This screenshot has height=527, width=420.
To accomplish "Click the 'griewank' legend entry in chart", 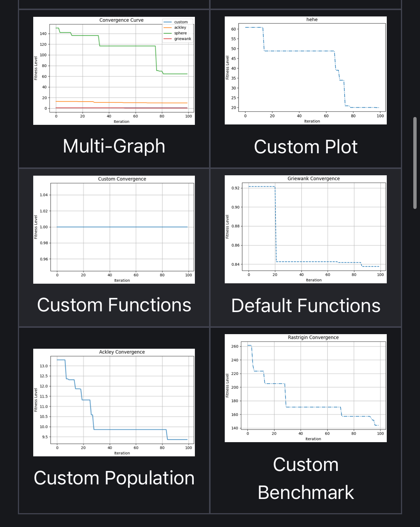I will [x=182, y=39].
